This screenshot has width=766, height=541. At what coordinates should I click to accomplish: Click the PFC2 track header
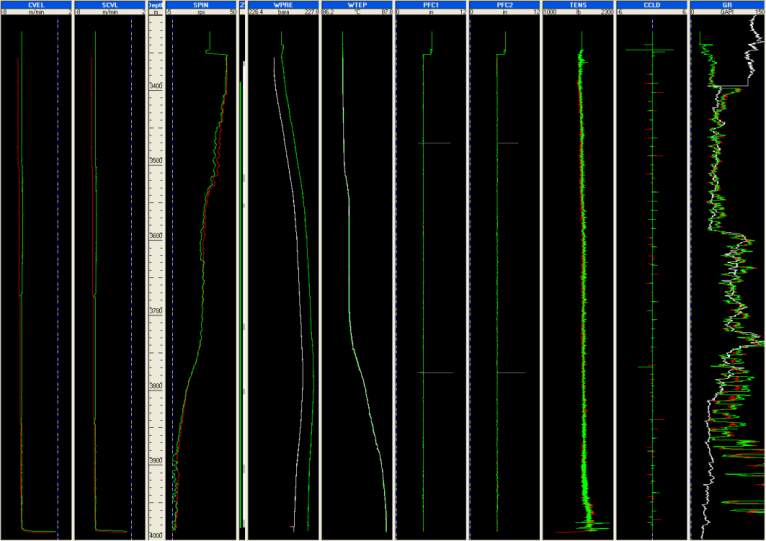504,5
